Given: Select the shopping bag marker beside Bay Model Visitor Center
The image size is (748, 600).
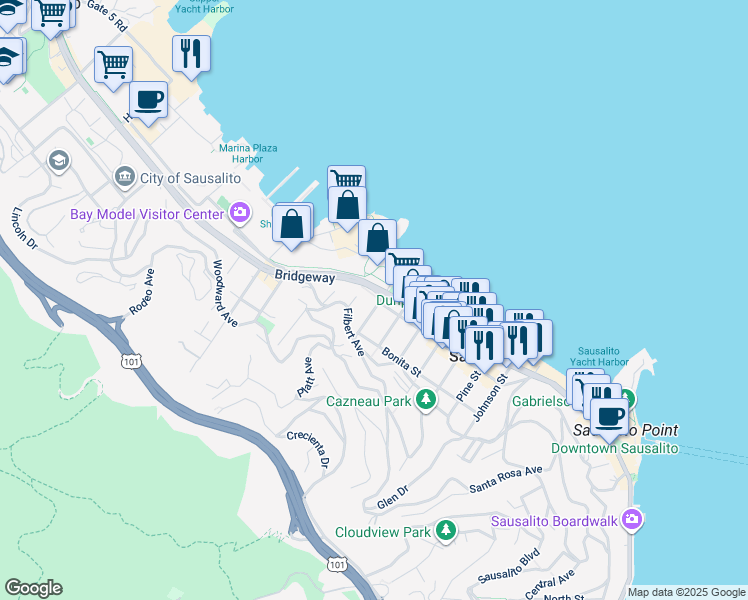Looking at the screenshot, I should pyautogui.click(x=291, y=226).
